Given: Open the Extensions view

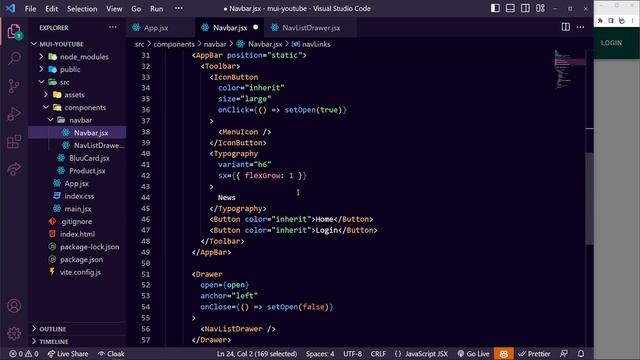Looking at the screenshot, I should (14, 142).
